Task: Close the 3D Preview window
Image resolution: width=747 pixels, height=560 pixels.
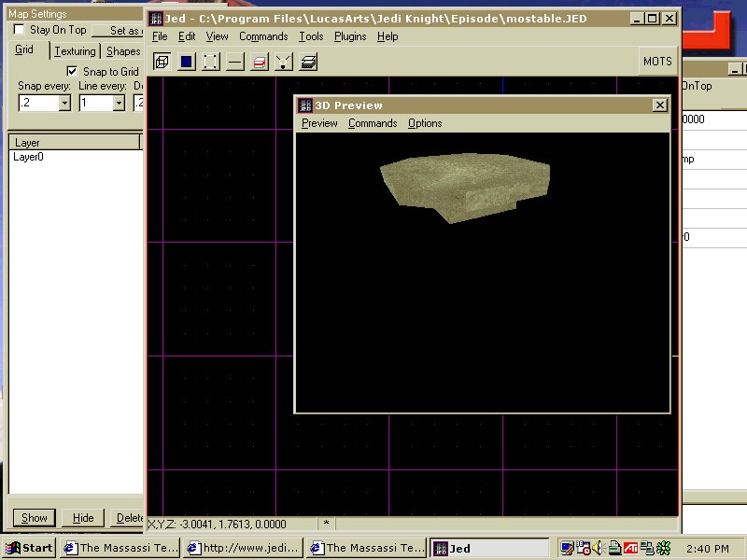Action: [659, 105]
